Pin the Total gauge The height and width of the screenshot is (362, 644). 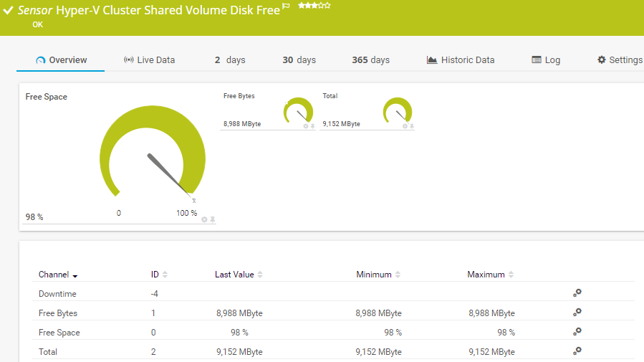tap(412, 126)
